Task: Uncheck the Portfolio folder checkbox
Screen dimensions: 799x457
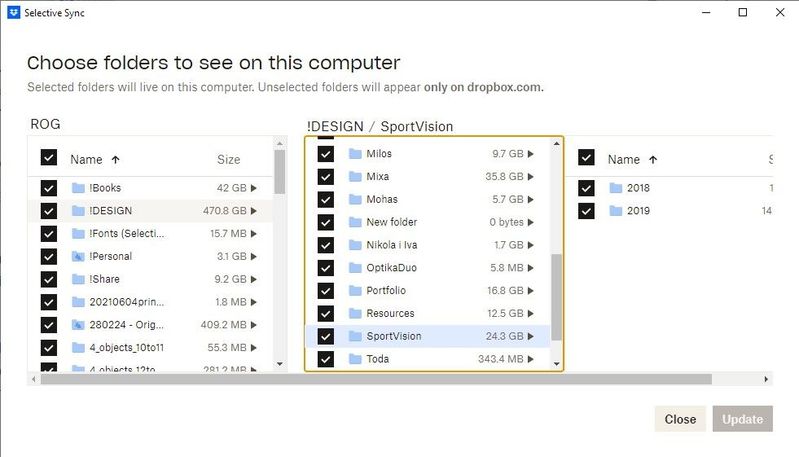Action: click(326, 290)
